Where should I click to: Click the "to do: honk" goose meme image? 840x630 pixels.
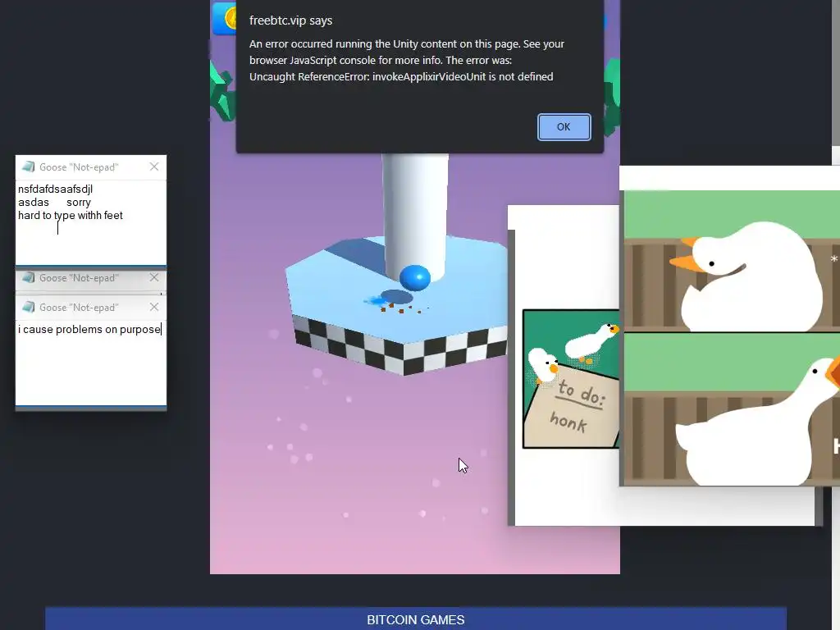point(571,379)
